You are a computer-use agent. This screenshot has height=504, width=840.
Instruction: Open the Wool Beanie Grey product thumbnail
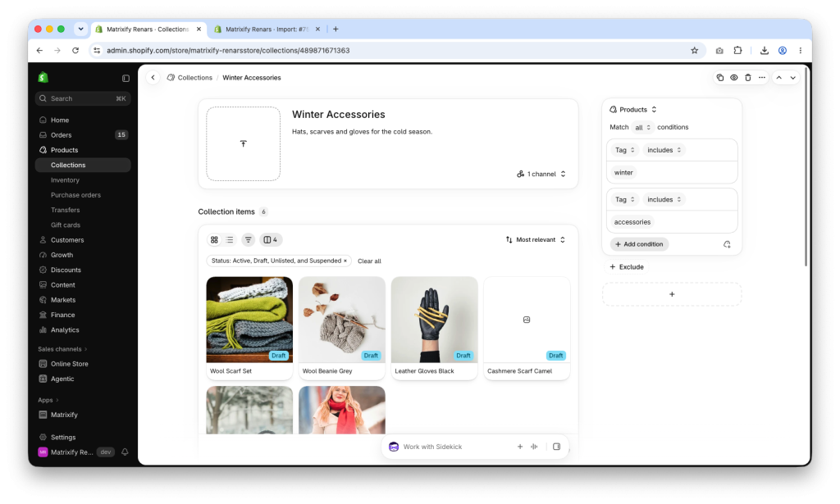pos(342,320)
